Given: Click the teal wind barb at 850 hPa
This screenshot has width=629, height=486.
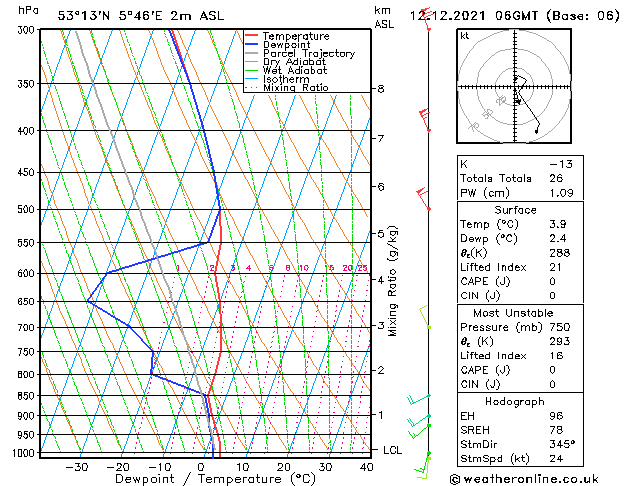Looking at the screenshot, I should tap(419, 399).
